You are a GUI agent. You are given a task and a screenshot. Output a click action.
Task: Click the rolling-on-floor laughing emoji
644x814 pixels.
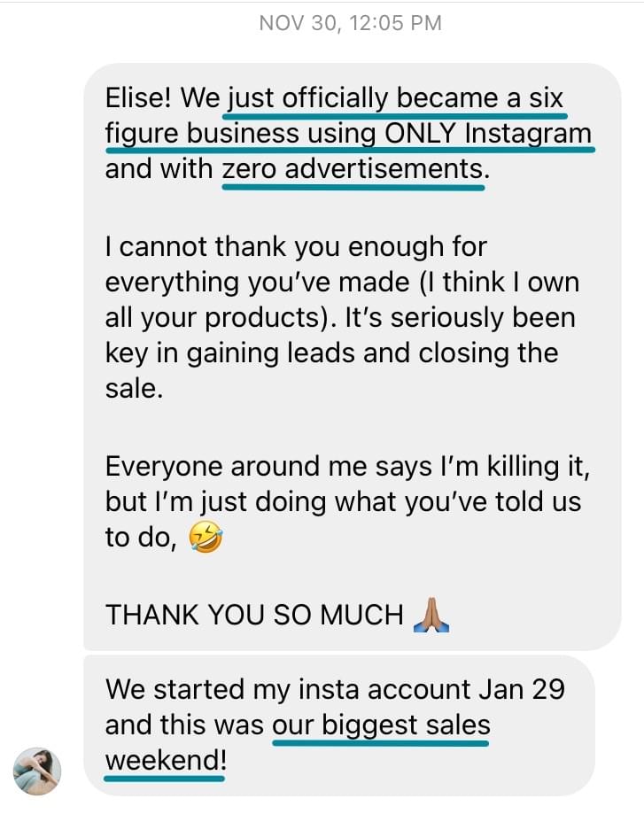204,538
